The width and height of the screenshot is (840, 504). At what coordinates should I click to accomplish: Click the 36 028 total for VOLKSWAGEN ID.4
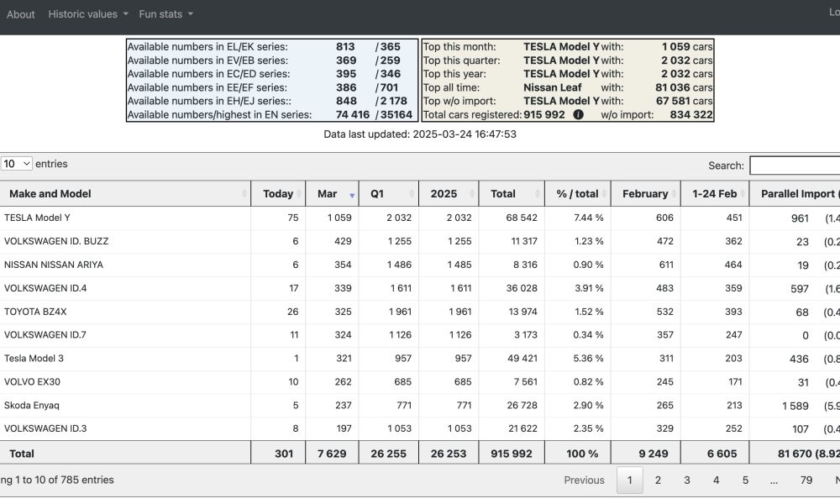tap(522, 289)
